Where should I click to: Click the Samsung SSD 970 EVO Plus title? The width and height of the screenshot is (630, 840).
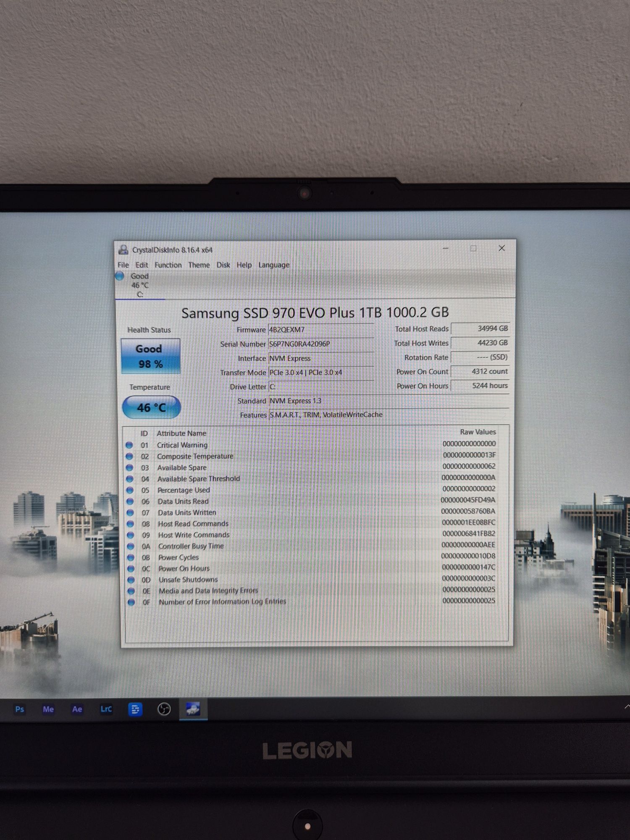315,312
